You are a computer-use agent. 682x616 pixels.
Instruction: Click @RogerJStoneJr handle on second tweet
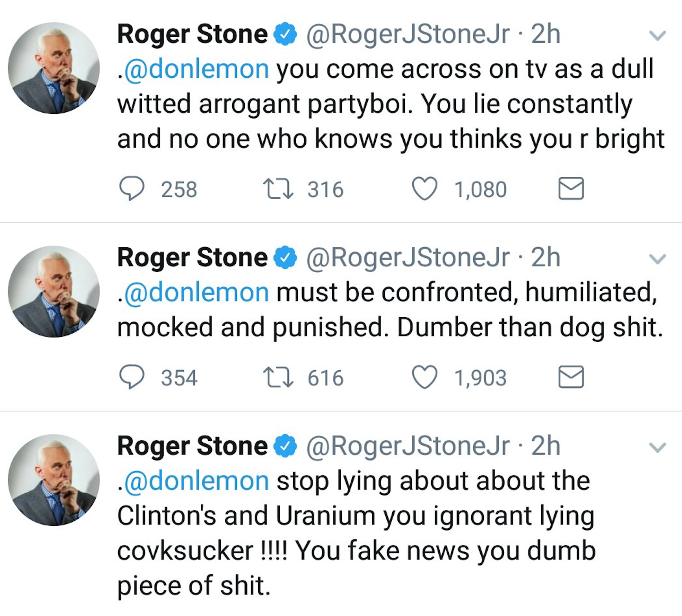click(x=408, y=258)
